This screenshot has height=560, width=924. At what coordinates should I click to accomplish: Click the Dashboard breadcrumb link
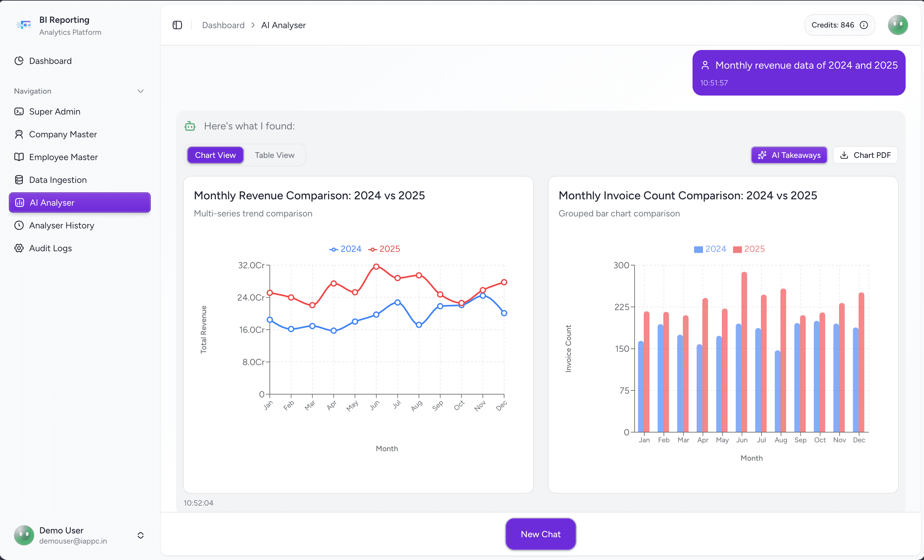223,25
